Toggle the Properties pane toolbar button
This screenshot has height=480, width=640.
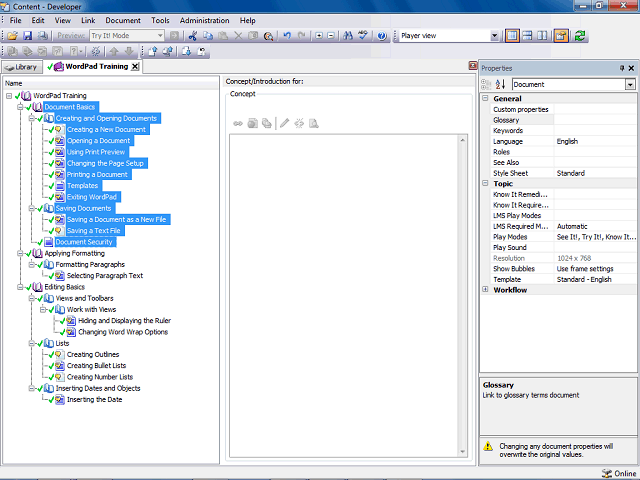tap(561, 36)
